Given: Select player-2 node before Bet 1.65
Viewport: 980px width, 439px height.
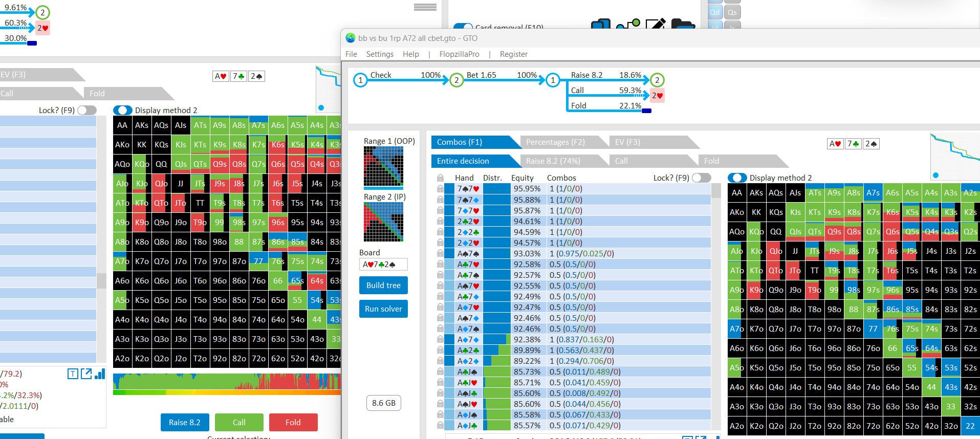Looking at the screenshot, I should (x=456, y=80).
